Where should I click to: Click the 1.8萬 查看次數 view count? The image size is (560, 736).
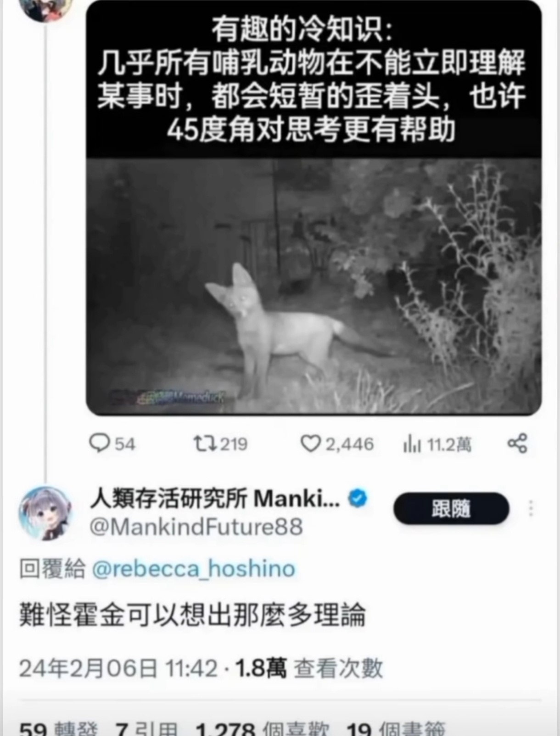pyautogui.click(x=309, y=668)
